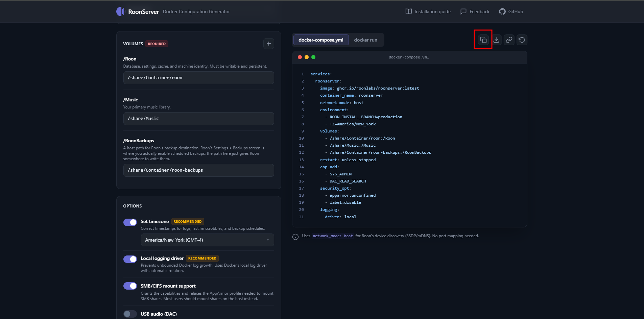Reset configuration with the undo arrow icon
Screen dimensions: 644x319
522,40
